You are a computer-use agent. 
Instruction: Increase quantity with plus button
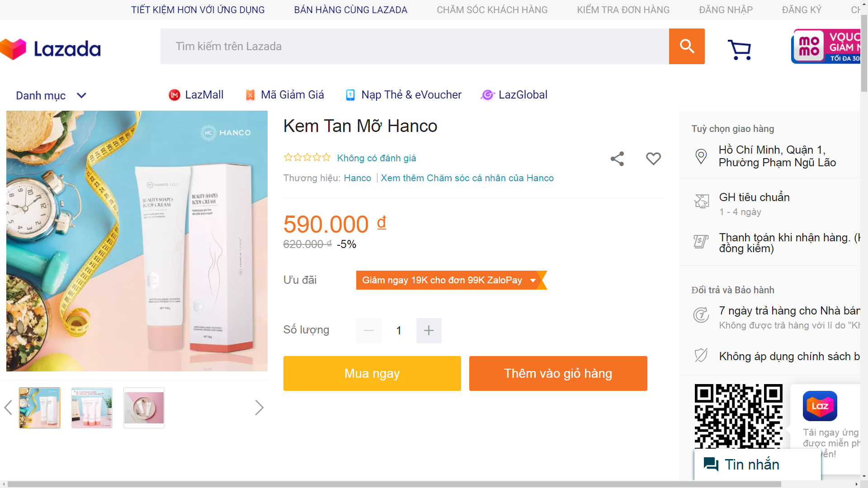(x=429, y=330)
